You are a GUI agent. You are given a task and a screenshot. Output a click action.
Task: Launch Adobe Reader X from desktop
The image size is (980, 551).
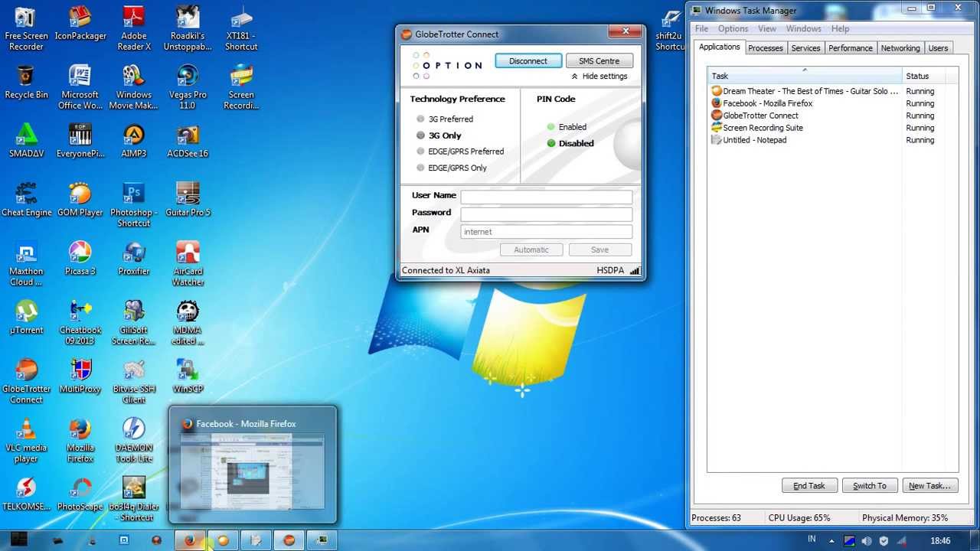click(134, 28)
